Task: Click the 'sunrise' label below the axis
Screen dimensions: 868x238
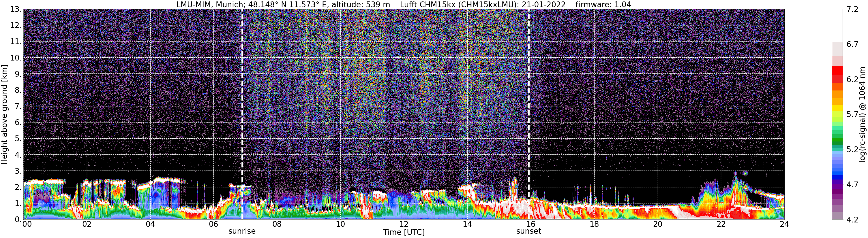Action: pyautogui.click(x=242, y=231)
